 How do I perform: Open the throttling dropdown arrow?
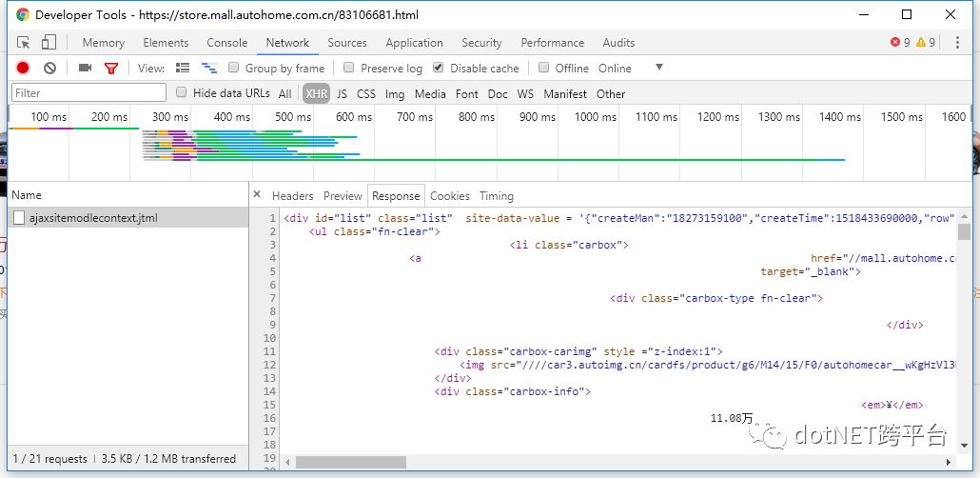pos(658,68)
